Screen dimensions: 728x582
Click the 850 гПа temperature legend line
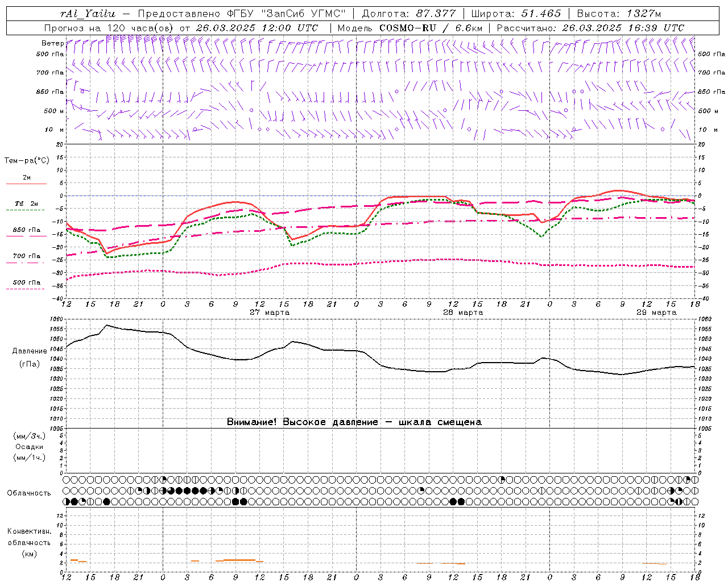[x=26, y=236]
